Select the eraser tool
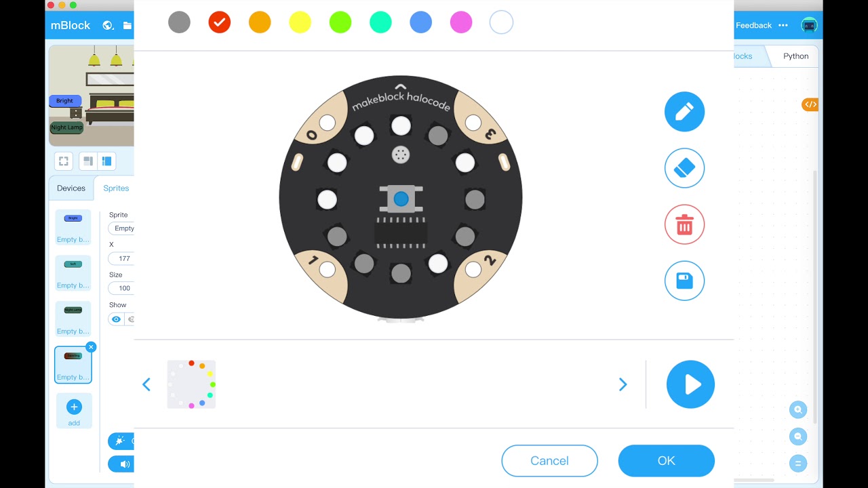The image size is (868, 488). [684, 168]
